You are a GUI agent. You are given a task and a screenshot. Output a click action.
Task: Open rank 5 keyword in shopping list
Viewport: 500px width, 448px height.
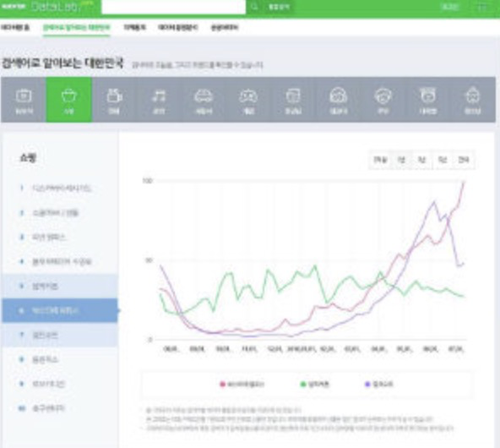point(60,286)
